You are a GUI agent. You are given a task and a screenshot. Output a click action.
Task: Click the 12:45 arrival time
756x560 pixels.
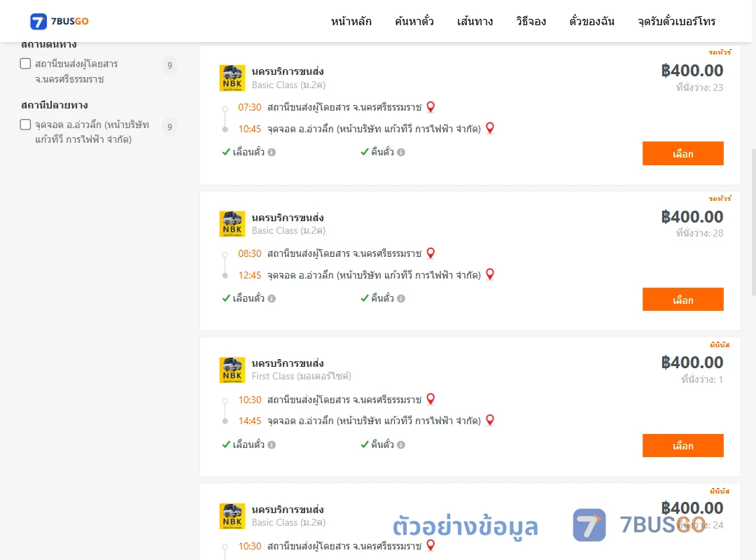pos(250,275)
